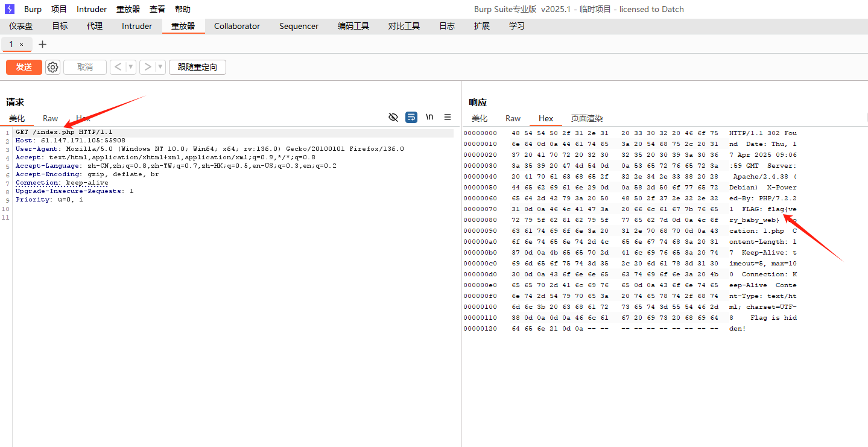The width and height of the screenshot is (868, 447).
Task: Switch to 扩展 extensions tab
Action: click(482, 26)
